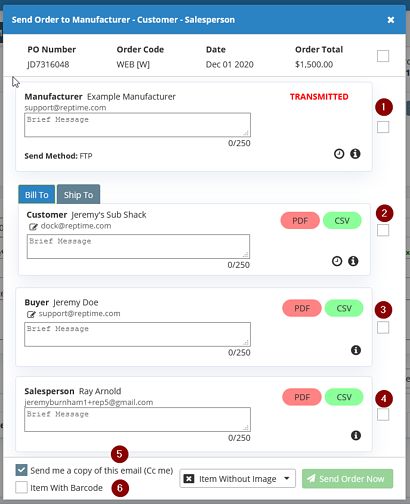Click the Buyer section info icon
410x504 pixels.
[x=356, y=350]
